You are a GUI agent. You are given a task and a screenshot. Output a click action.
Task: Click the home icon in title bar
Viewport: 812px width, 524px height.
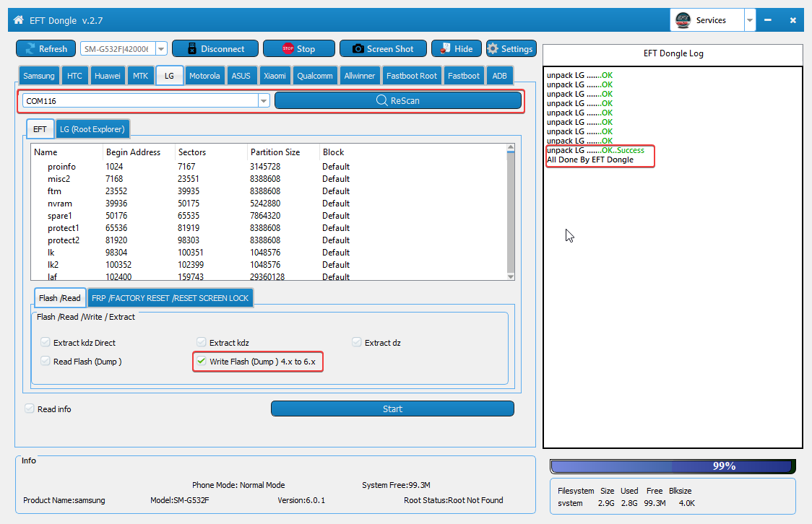click(18, 20)
